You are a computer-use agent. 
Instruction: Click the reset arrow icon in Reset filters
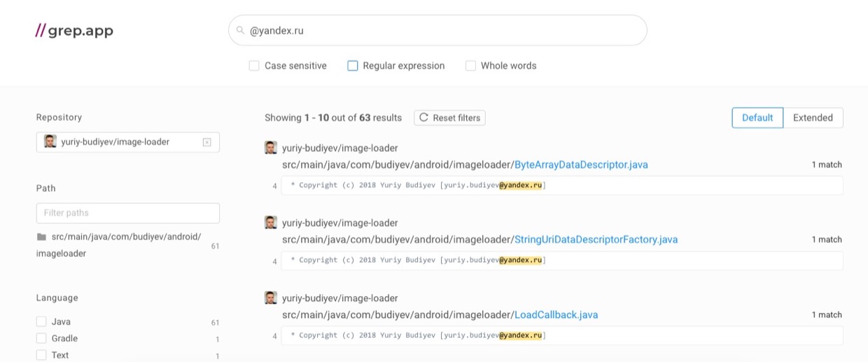click(x=423, y=118)
